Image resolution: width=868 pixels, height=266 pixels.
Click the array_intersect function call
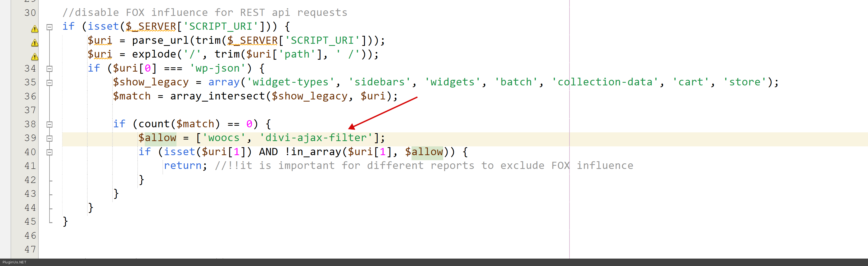217,96
